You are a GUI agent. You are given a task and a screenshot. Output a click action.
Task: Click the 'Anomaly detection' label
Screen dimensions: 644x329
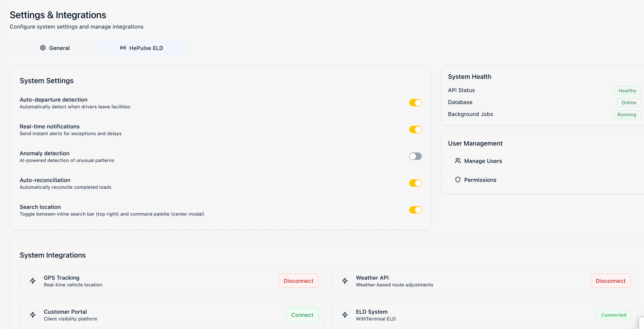44,153
